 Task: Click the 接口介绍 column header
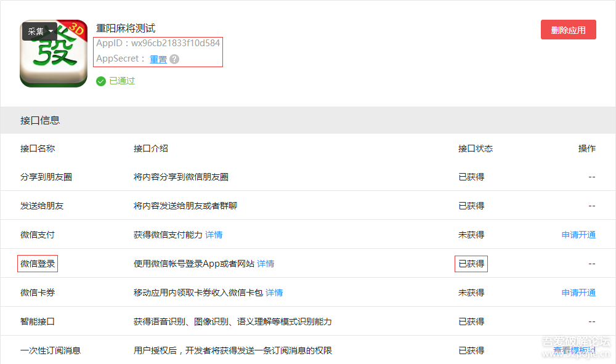tap(151, 148)
